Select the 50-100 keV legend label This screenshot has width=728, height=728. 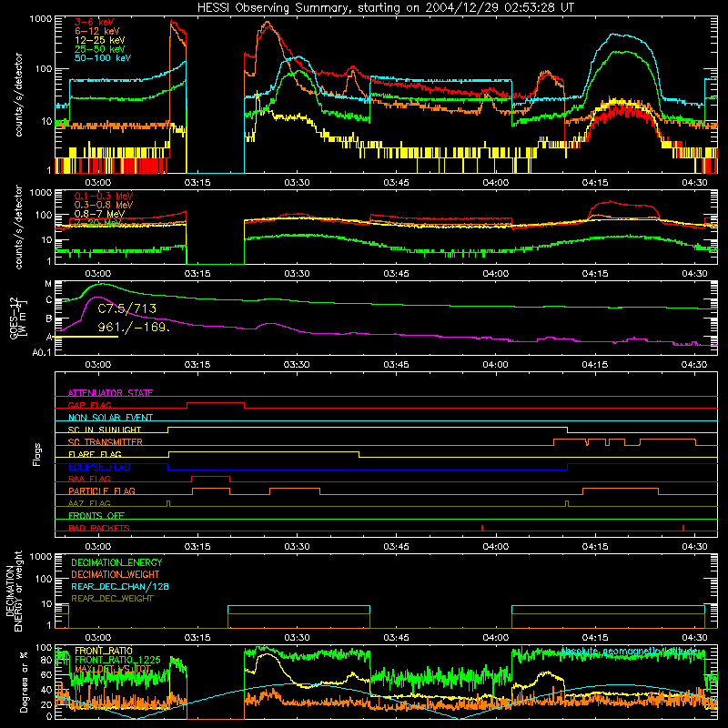tap(102, 57)
